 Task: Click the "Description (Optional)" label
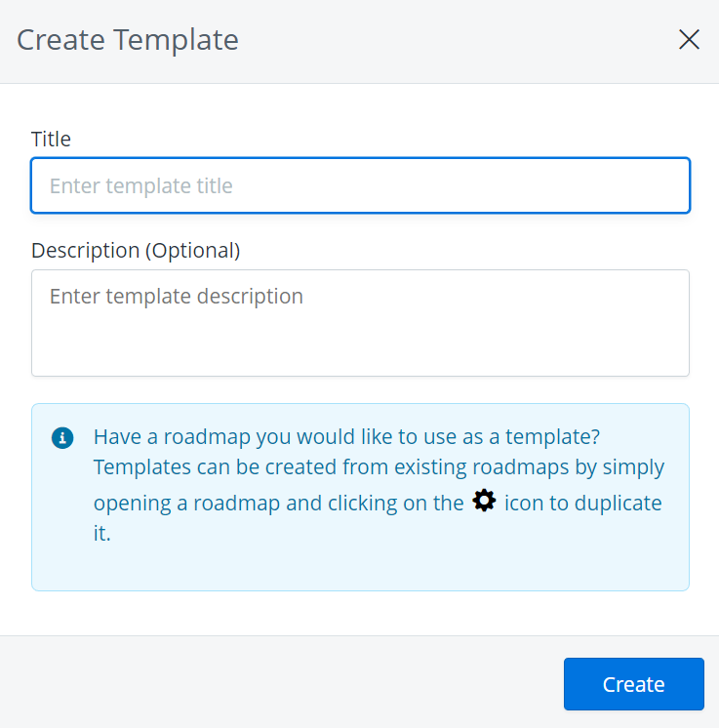coord(136,250)
